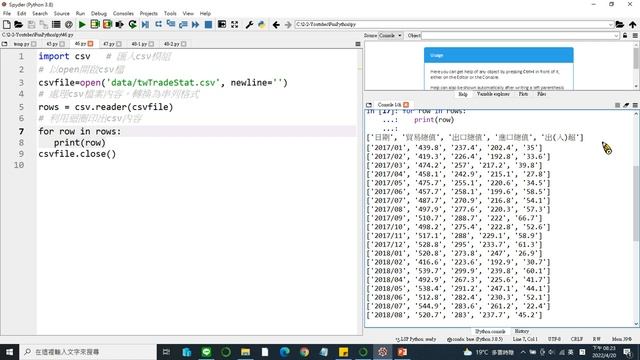Go forward with the right arrow icon
640x360 pixels.
coord(288,24)
